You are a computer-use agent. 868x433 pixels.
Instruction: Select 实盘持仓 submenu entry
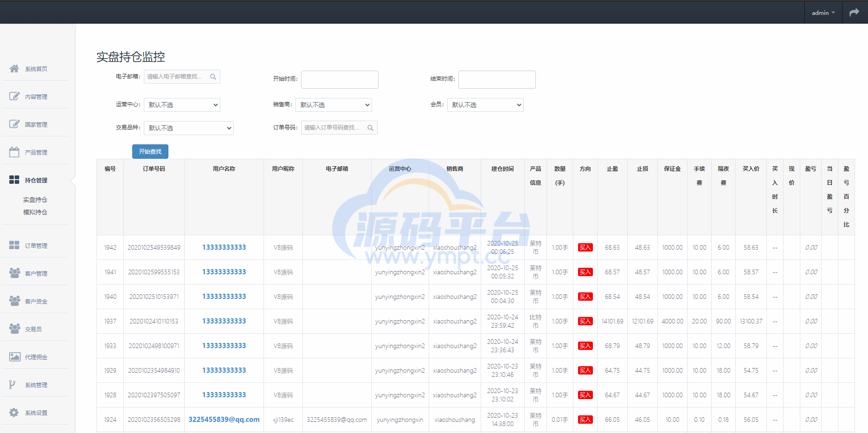pyautogui.click(x=35, y=200)
